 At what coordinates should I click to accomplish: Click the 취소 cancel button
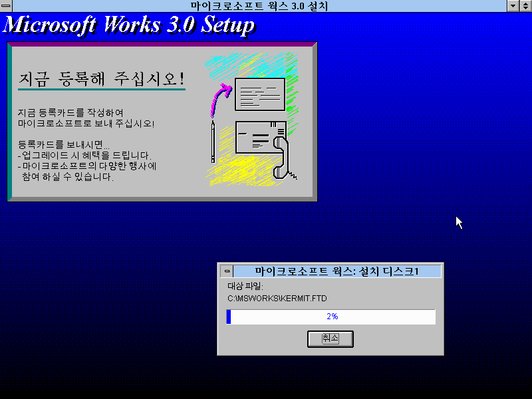pyautogui.click(x=330, y=339)
